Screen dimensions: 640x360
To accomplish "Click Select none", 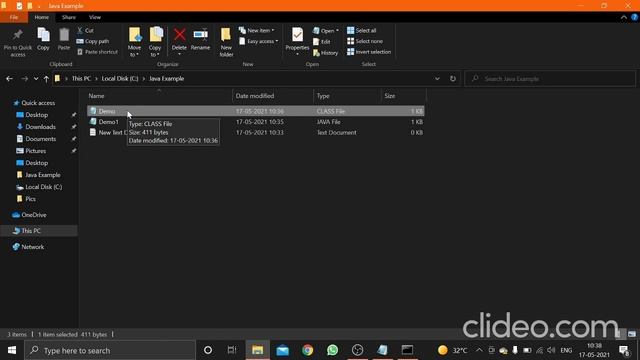I will pos(365,41).
